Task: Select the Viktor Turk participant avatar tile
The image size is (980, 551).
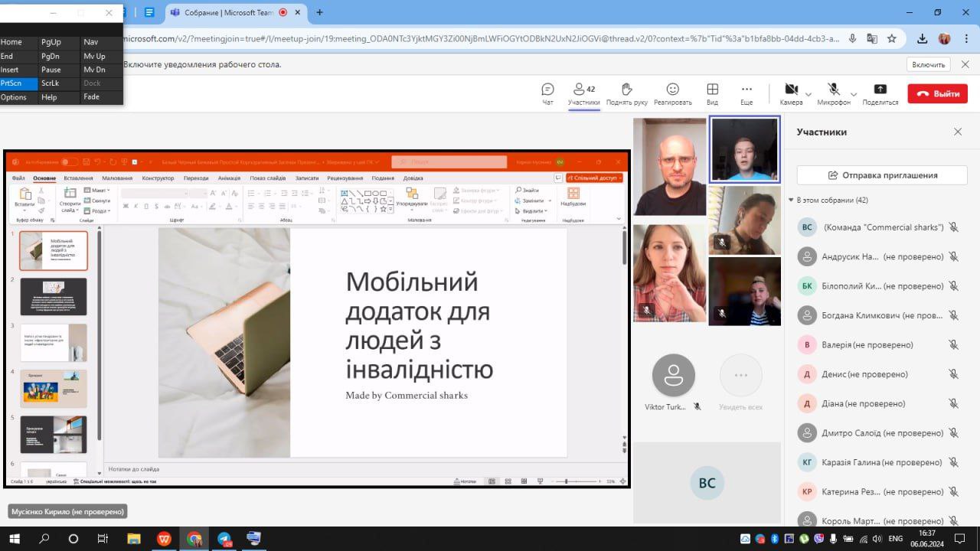Action: (673, 376)
